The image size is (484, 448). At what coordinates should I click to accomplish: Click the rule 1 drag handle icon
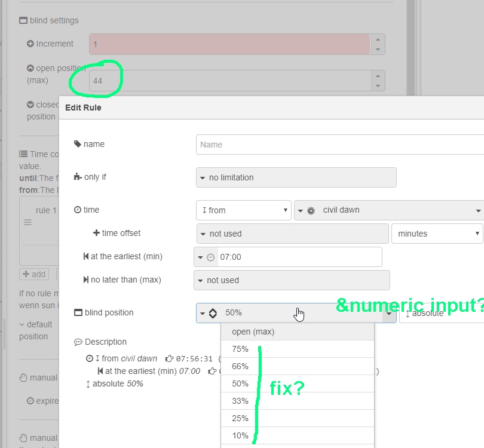pos(27,222)
